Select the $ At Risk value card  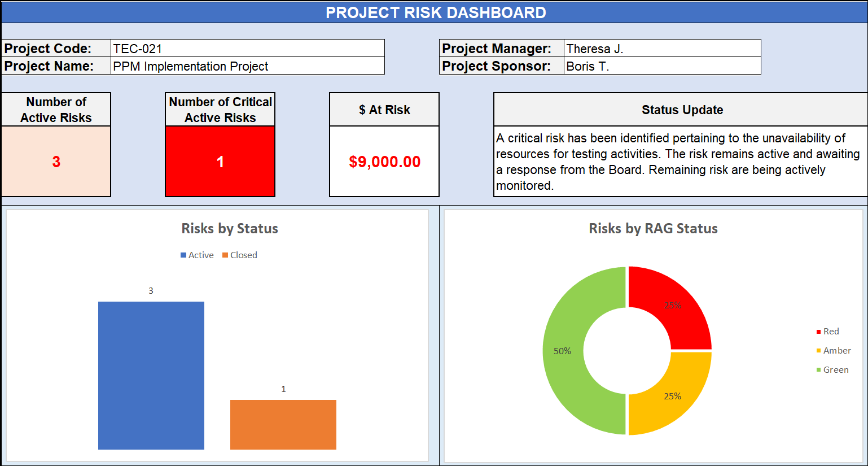pos(384,161)
